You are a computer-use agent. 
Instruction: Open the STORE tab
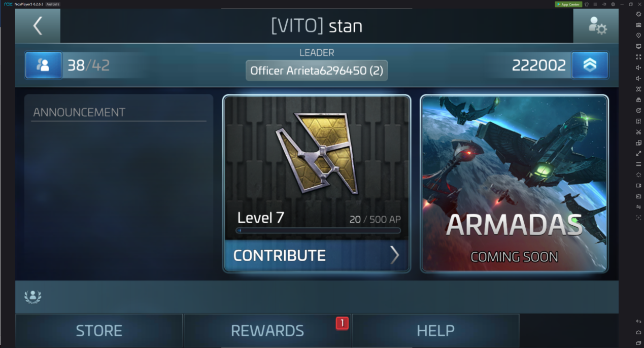coord(99,331)
